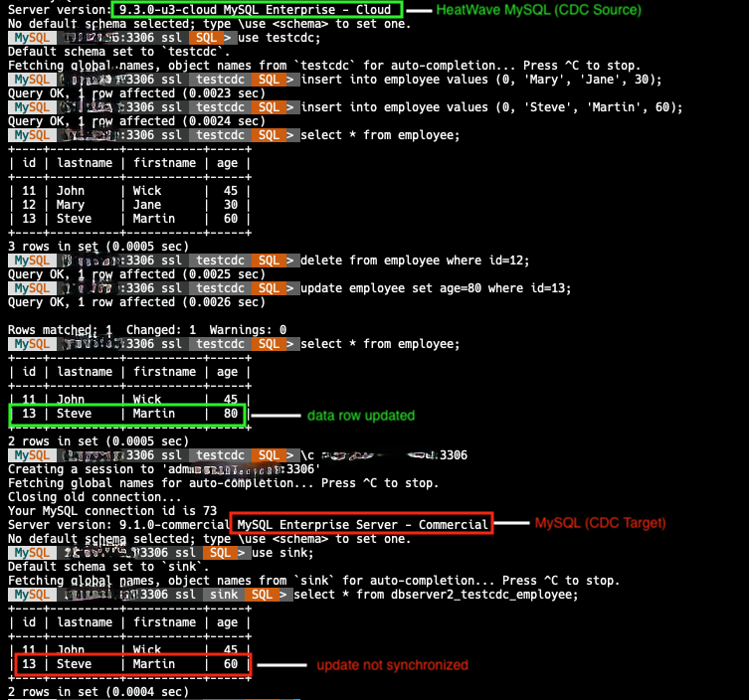Click 'Query OK, 1 row affected (0.0025 sec)' line
Image resolution: width=749 pixels, height=700 pixels.
coord(136,274)
